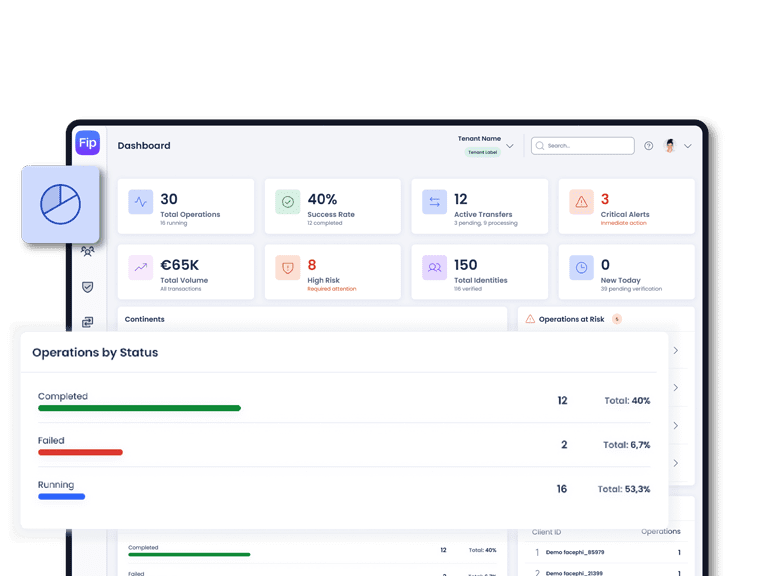Click the search magnifier icon
The image size is (768, 576).
(x=540, y=146)
